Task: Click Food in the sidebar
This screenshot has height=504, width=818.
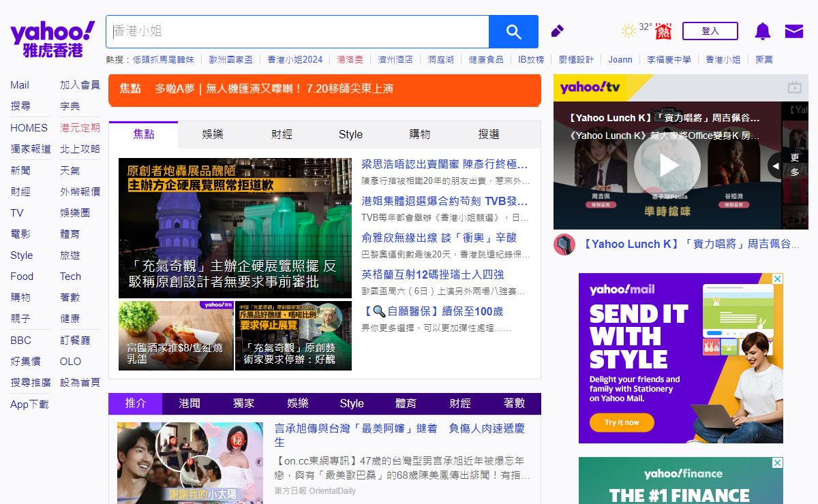Action: click(x=22, y=277)
